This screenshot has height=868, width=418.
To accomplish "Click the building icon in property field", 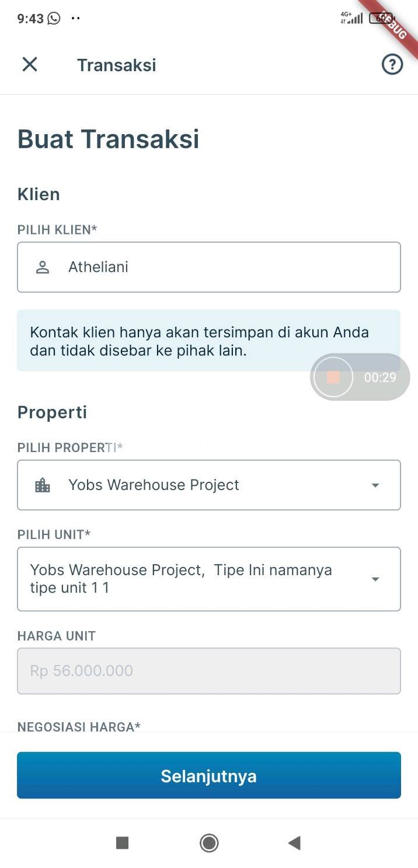I will (x=43, y=485).
